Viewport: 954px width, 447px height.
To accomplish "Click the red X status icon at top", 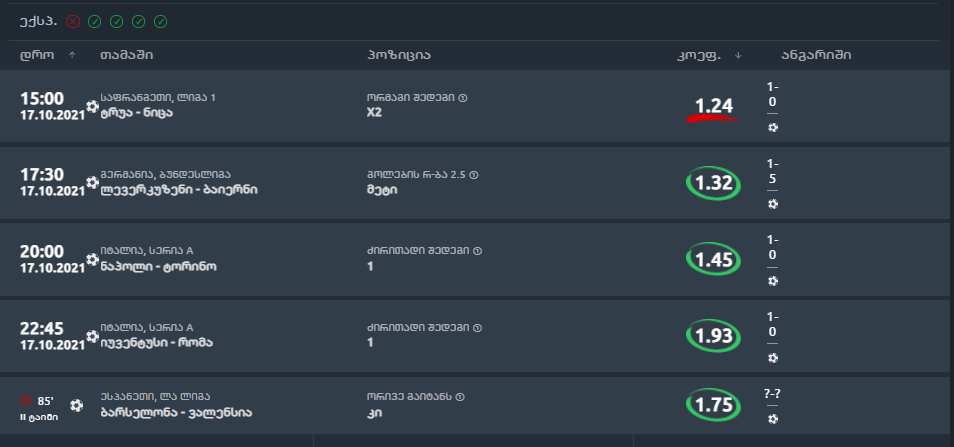I will click(72, 21).
